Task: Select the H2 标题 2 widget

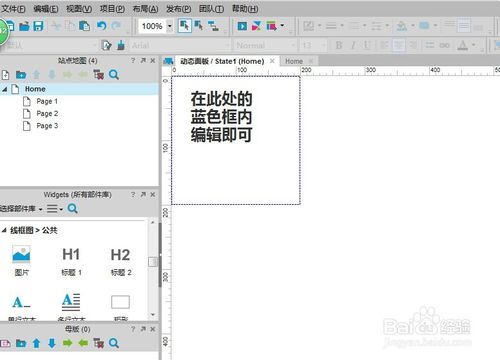Action: coord(121,262)
